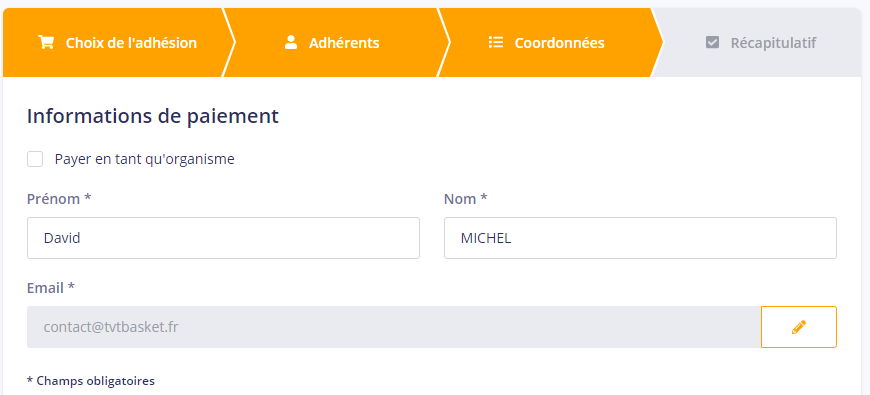
Task: Go to the Choix de l'adhésion step
Action: [117, 43]
